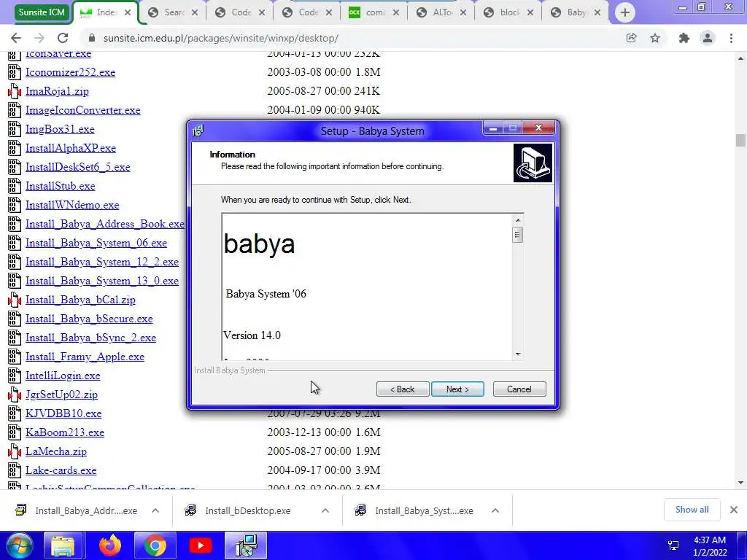Click setup installer taskbar icon
747x560 pixels.
[247, 545]
